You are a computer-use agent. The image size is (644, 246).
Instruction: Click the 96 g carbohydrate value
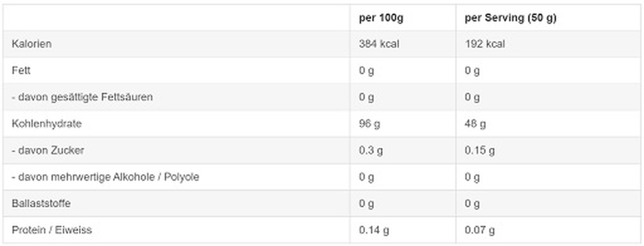369,124
